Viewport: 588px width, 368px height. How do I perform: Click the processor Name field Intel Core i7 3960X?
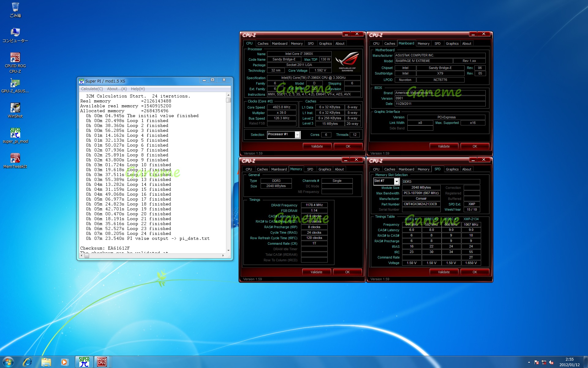pyautogui.click(x=299, y=54)
